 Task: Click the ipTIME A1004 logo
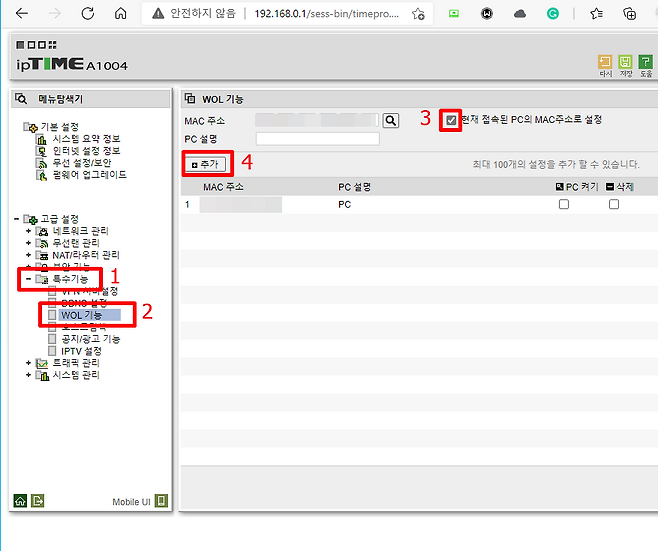coord(72,64)
